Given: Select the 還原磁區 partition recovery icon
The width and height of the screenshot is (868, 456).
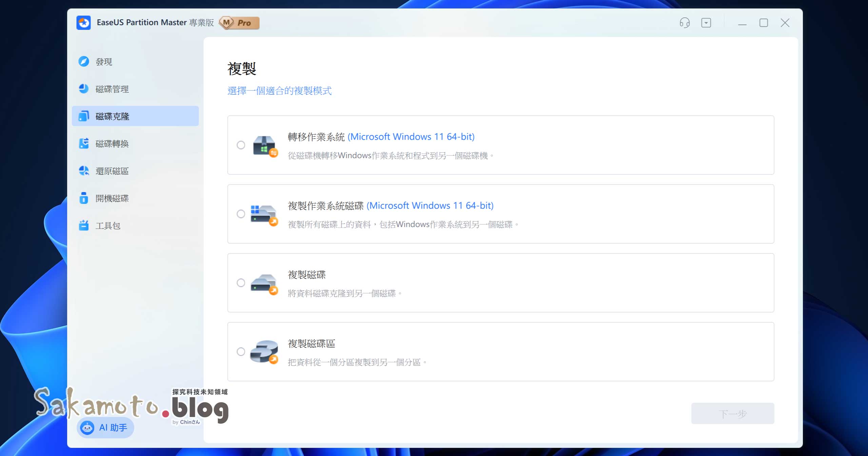Looking at the screenshot, I should pos(84,171).
